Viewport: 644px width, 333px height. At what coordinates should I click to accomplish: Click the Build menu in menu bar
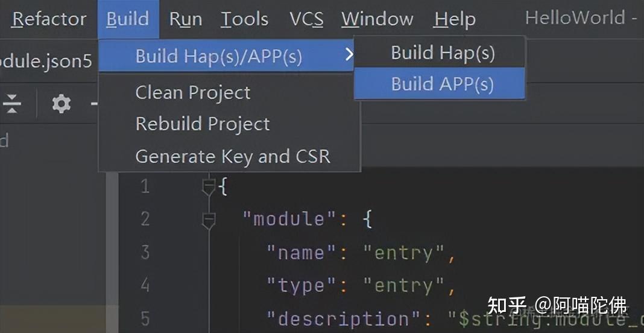coord(128,19)
